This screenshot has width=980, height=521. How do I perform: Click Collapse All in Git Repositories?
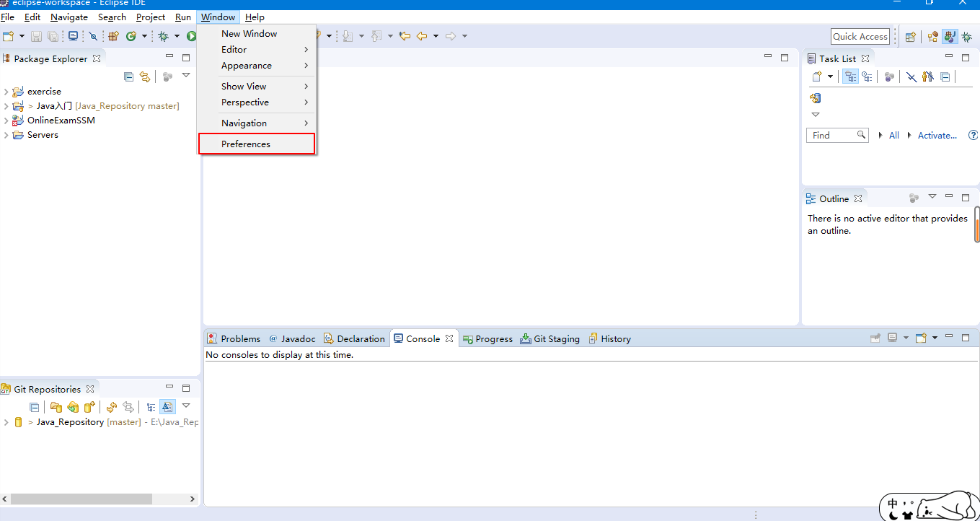(34, 407)
